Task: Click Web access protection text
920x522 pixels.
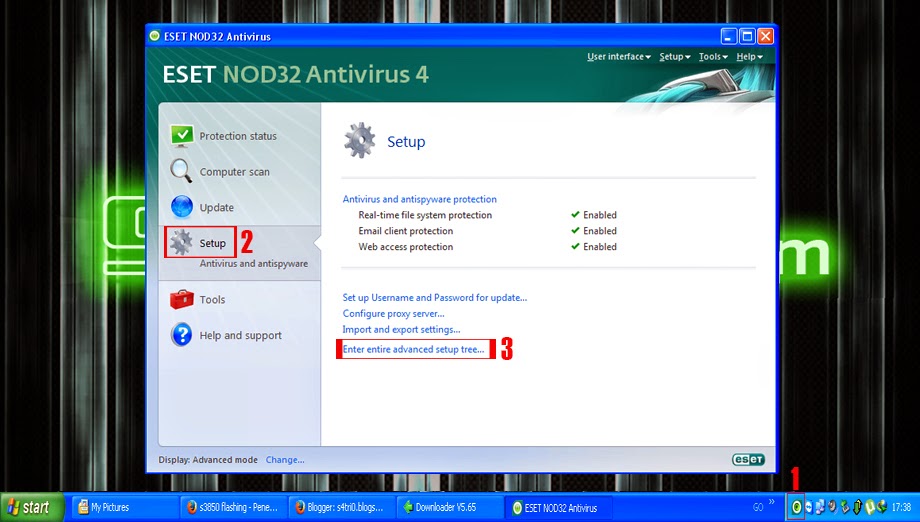Action: (406, 246)
